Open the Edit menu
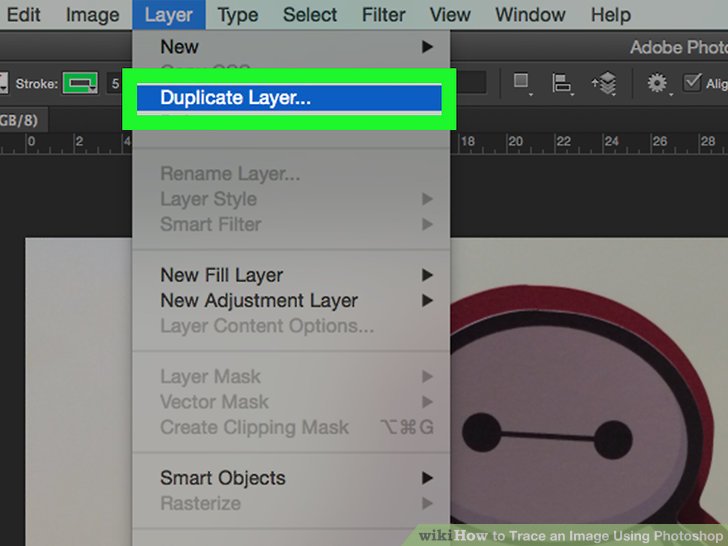This screenshot has width=728, height=546. point(23,15)
